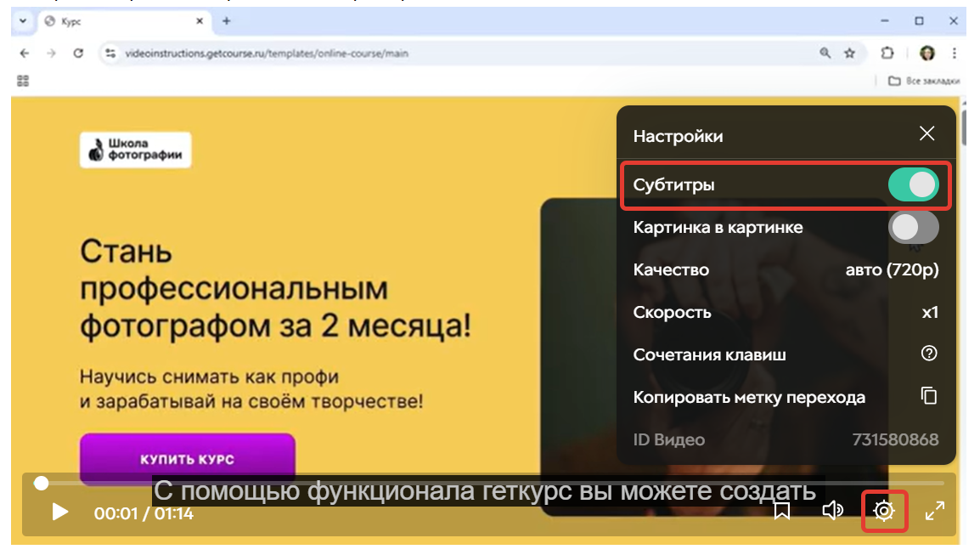Click the zoom magnifier icon in the address bar
This screenshot has height=555, width=980.
(824, 53)
